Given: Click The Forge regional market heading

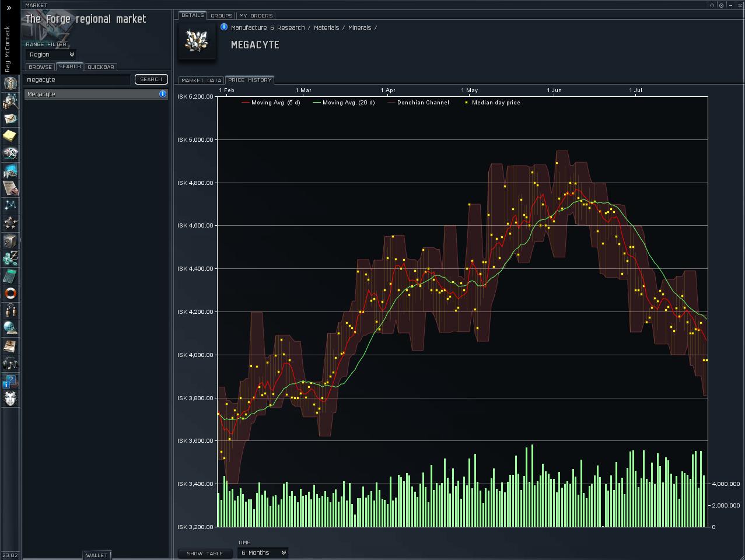Looking at the screenshot, I should [86, 19].
